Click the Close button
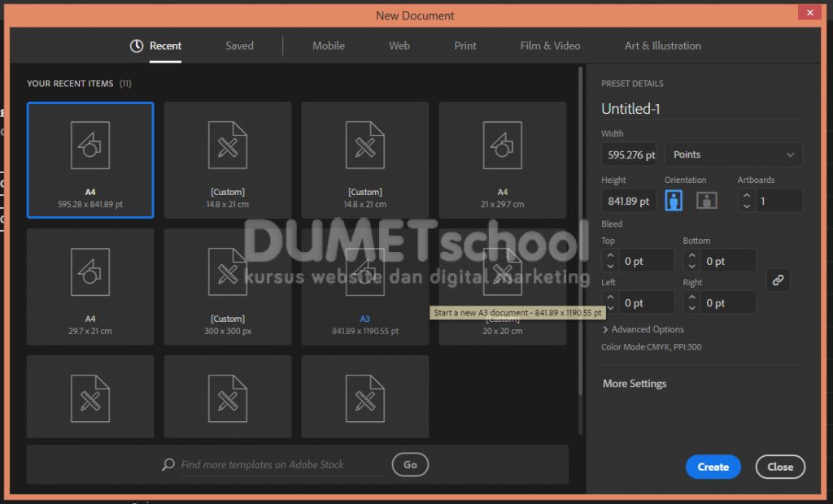This screenshot has height=504, width=833. click(x=780, y=467)
